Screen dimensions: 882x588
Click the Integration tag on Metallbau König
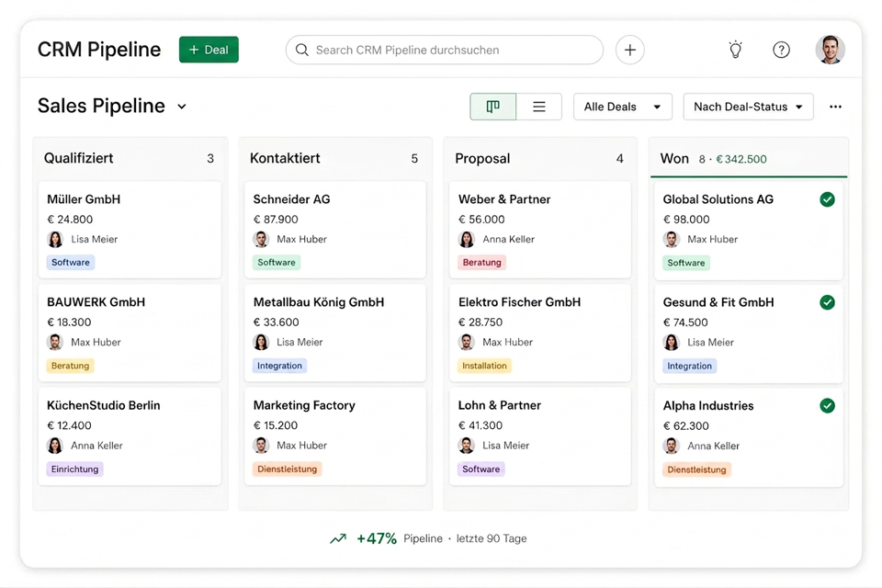coord(279,366)
